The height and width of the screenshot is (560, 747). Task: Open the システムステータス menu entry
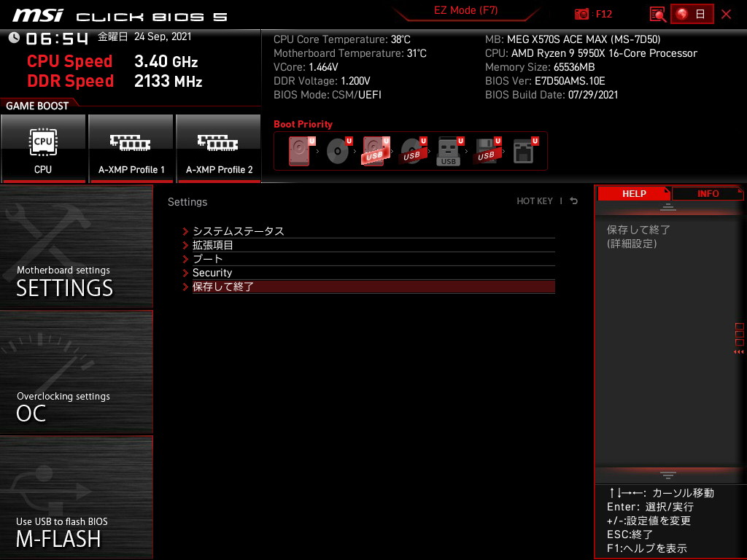[x=373, y=231]
